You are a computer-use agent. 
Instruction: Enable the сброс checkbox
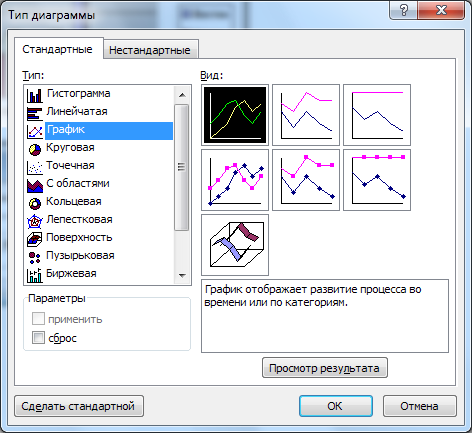pos(38,338)
